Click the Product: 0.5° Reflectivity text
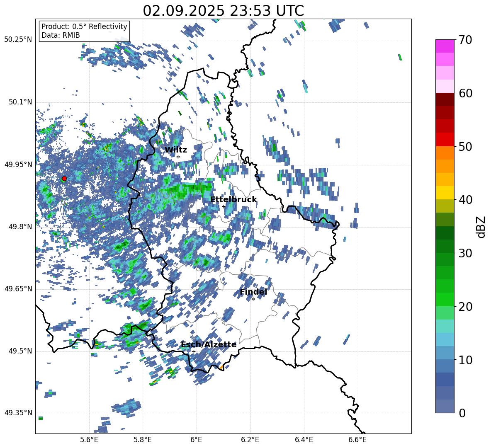This screenshot has width=491, height=448. pyautogui.click(x=84, y=26)
